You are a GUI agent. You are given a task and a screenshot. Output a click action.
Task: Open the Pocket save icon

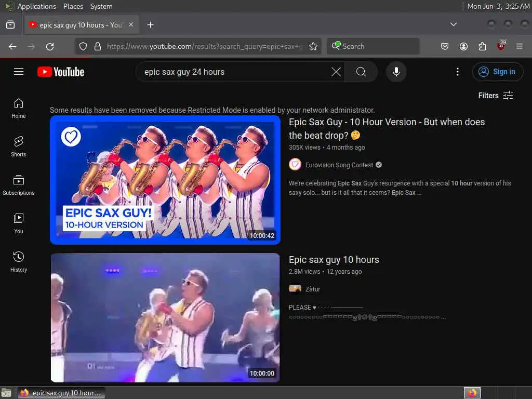point(445,46)
